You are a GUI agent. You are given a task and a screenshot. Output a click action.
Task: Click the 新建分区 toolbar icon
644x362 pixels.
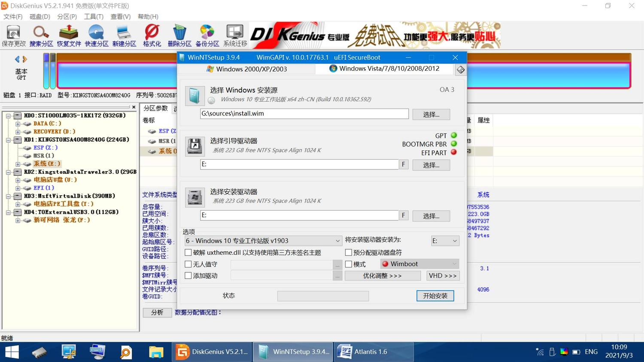tap(124, 36)
